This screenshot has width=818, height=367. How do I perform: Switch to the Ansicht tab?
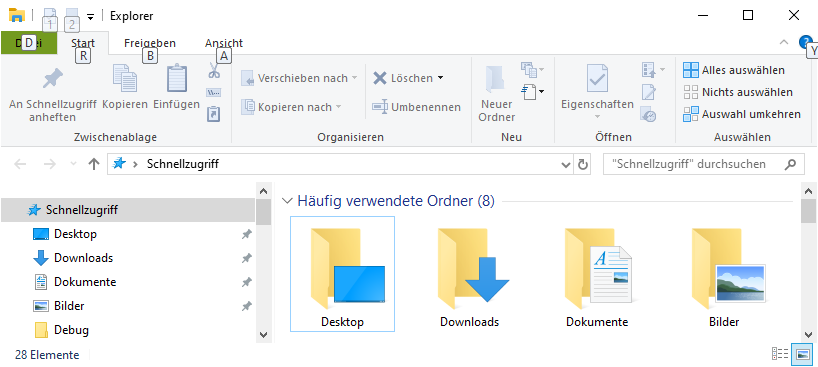coord(224,43)
